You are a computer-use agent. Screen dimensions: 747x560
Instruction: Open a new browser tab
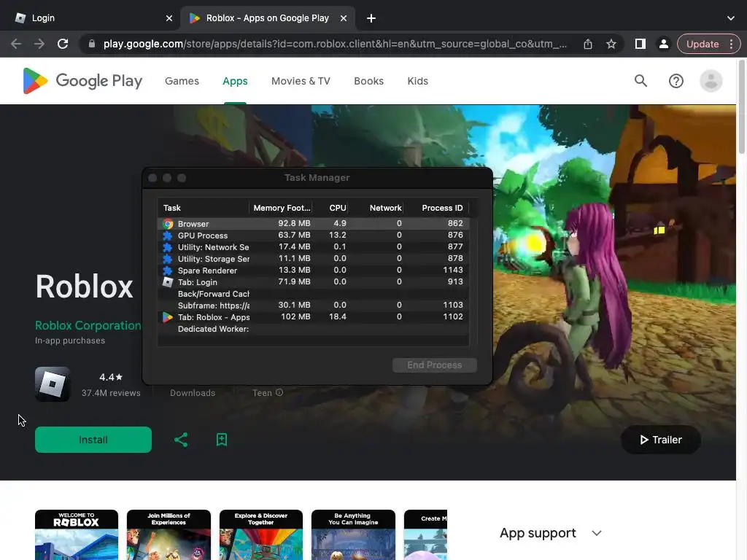(x=371, y=18)
